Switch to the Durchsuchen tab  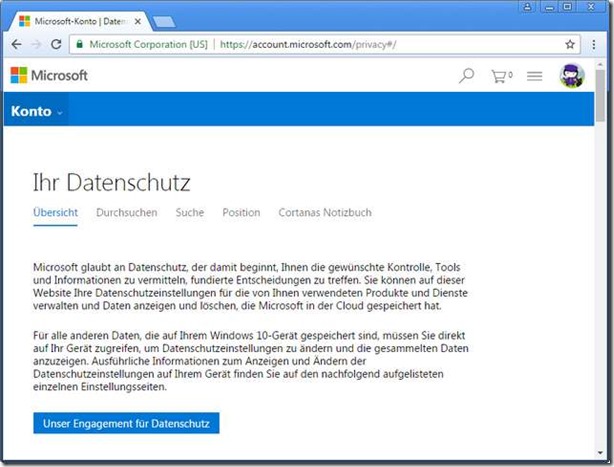point(126,213)
